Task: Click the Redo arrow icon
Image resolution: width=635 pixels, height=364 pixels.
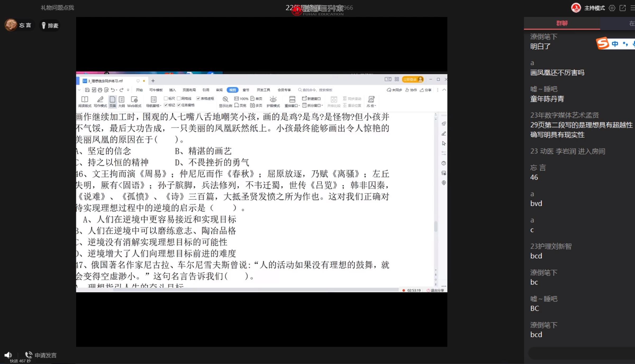Action: click(x=121, y=90)
